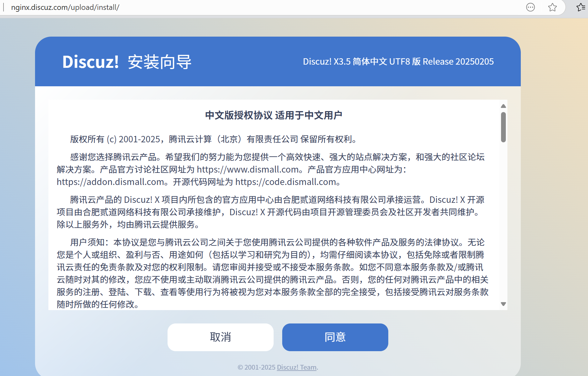Click the copyright line 版权所有 (c) 2001-2025
This screenshot has width=588, height=376.
(x=115, y=139)
